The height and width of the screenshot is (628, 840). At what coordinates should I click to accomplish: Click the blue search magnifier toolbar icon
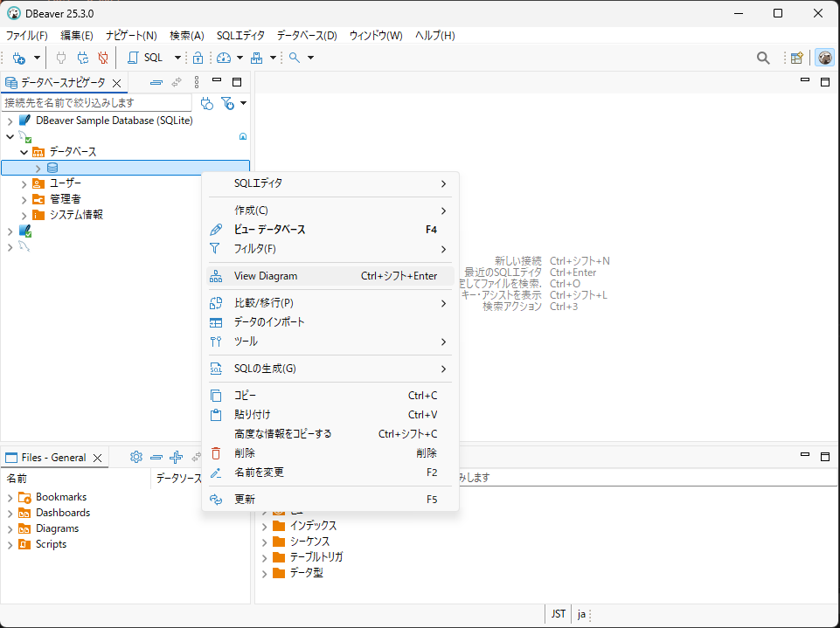pos(294,58)
